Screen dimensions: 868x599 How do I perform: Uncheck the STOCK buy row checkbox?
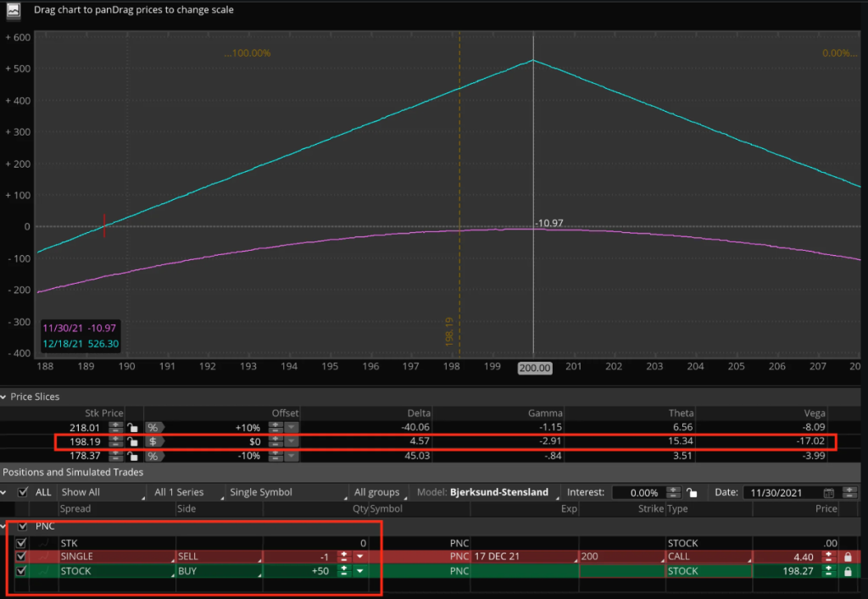click(21, 571)
